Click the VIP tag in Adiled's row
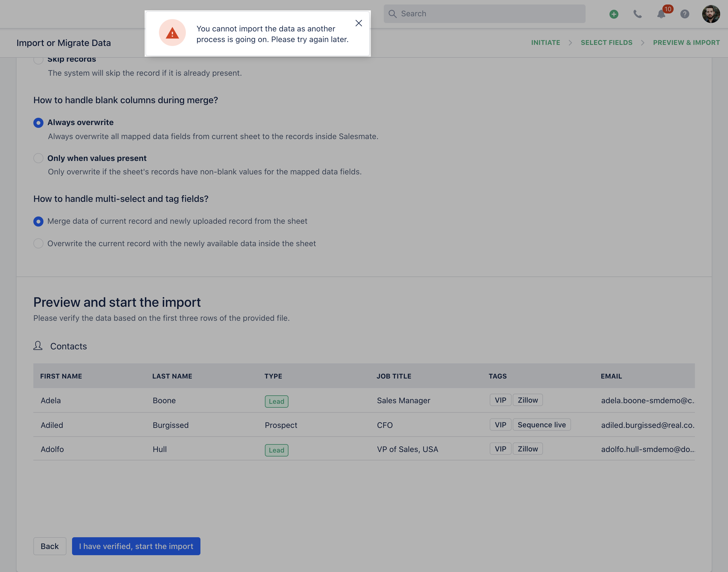 [500, 425]
